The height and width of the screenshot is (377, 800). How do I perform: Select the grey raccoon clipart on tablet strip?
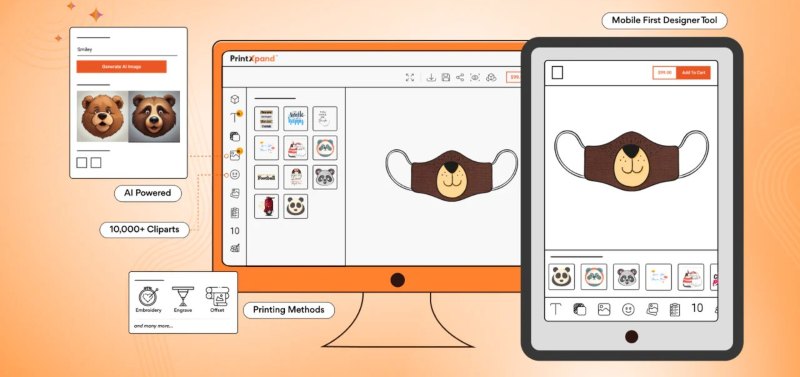coord(626,277)
